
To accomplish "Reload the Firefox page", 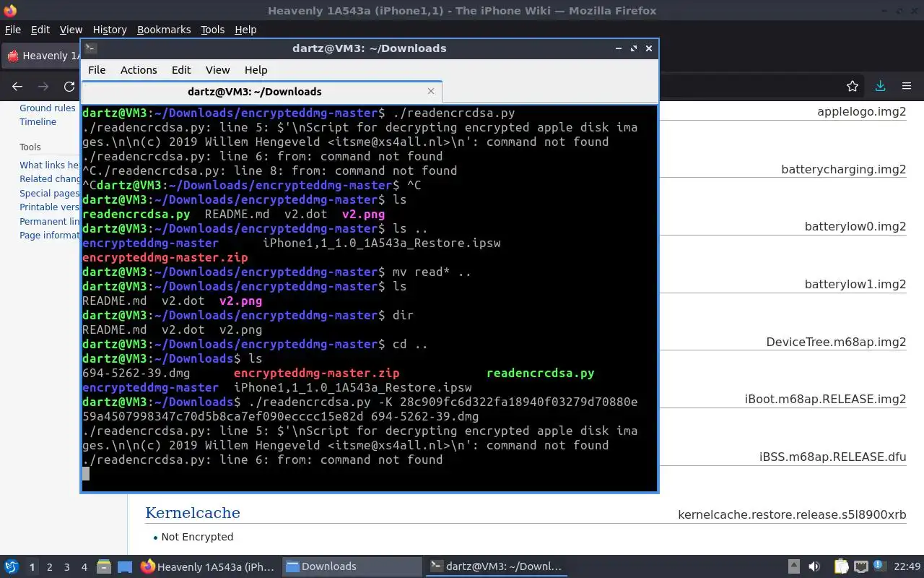I will click(x=69, y=87).
